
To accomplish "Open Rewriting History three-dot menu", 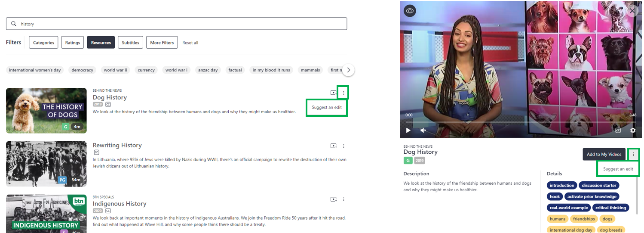I will point(343,146).
